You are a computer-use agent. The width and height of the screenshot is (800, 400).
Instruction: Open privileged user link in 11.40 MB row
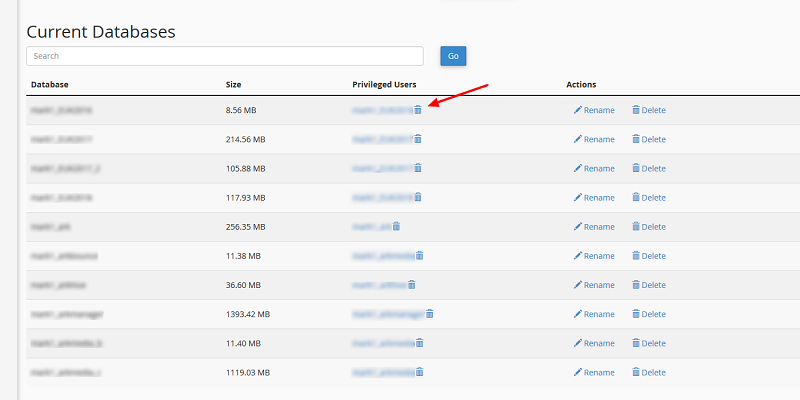click(x=382, y=343)
